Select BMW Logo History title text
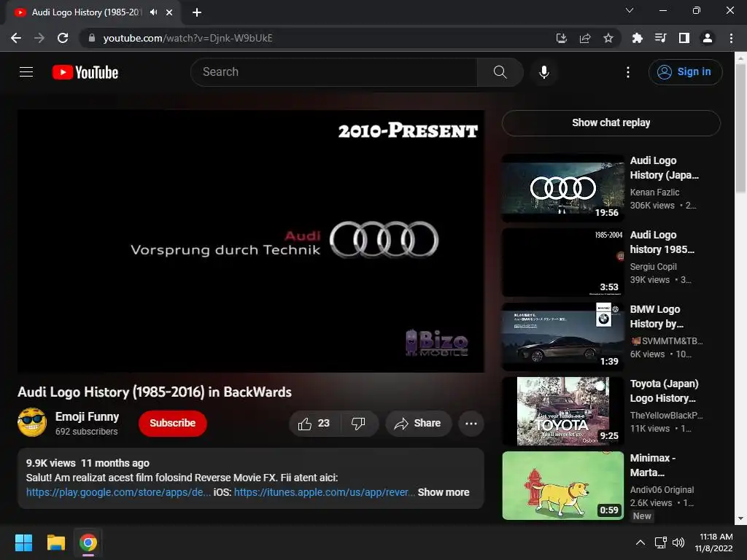 click(x=657, y=316)
